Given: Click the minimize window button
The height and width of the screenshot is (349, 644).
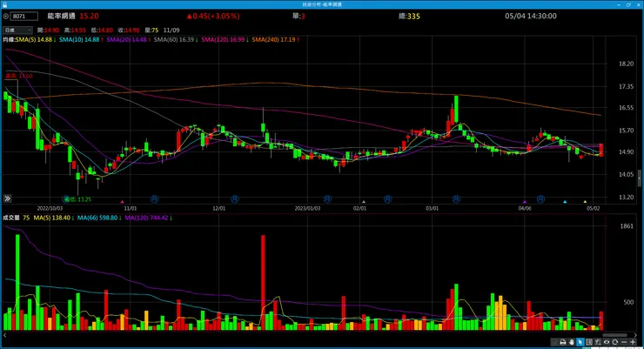Looking at the screenshot, I should click(x=619, y=4).
